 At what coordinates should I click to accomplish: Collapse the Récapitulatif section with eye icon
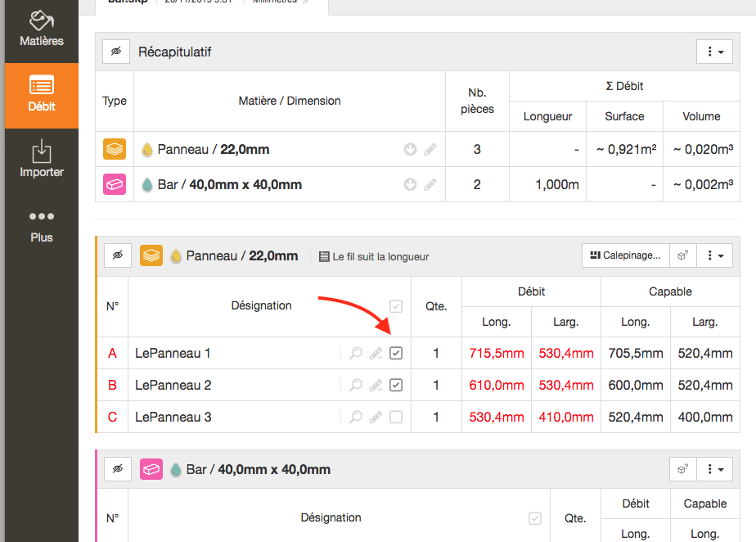[x=116, y=52]
